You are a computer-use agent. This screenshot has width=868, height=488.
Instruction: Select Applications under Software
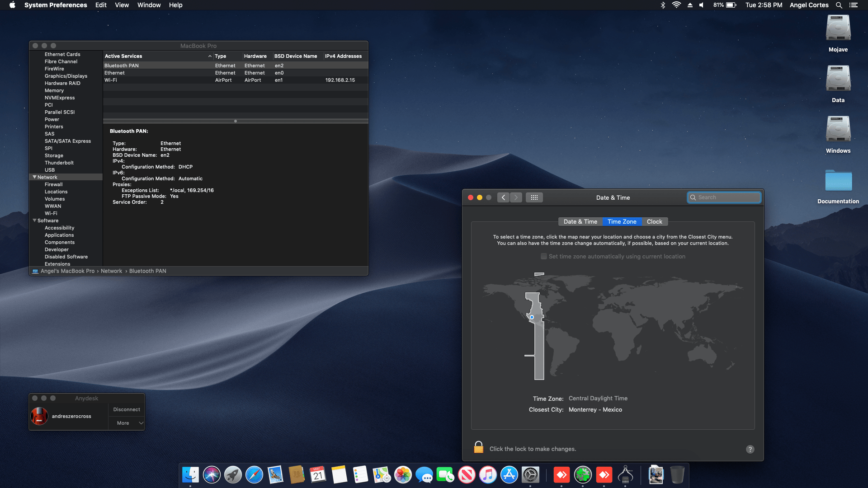click(x=59, y=235)
